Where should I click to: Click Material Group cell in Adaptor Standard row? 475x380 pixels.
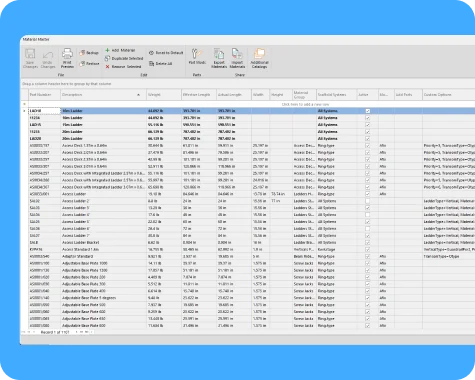[x=304, y=257]
